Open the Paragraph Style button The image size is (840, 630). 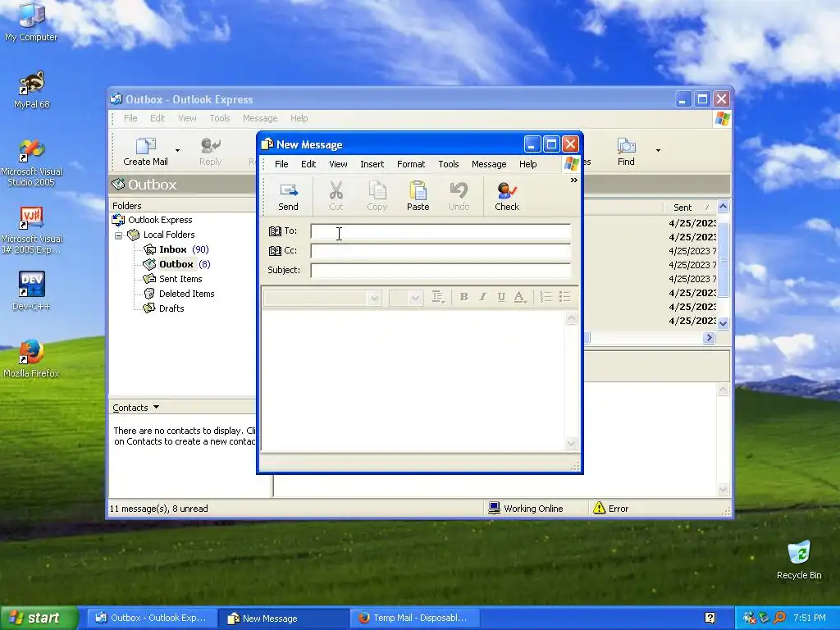[x=439, y=297]
